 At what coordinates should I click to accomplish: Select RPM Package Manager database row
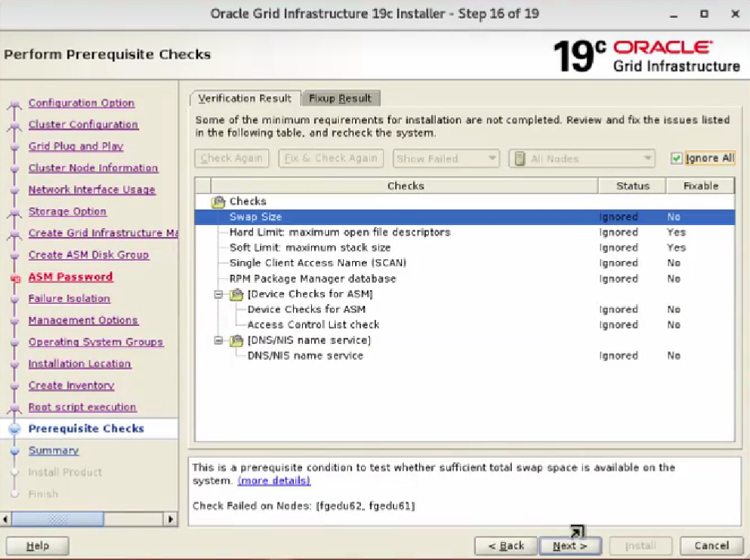[465, 278]
